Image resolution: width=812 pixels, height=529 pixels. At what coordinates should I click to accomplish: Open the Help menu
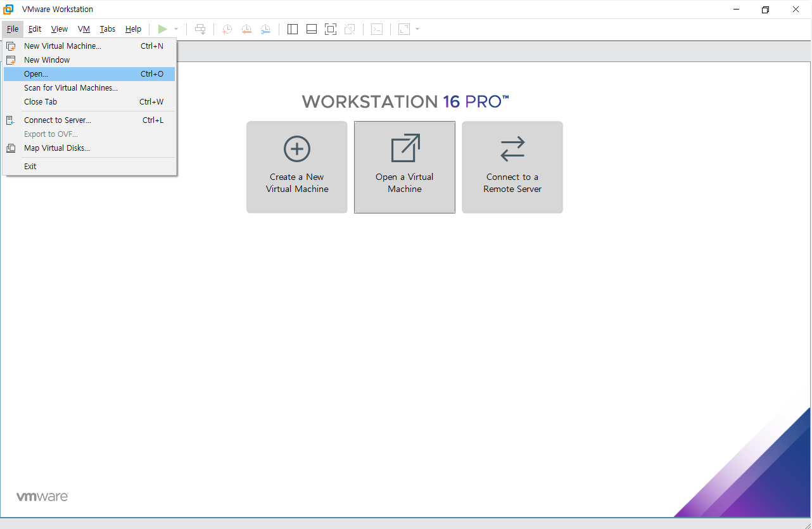pos(133,29)
